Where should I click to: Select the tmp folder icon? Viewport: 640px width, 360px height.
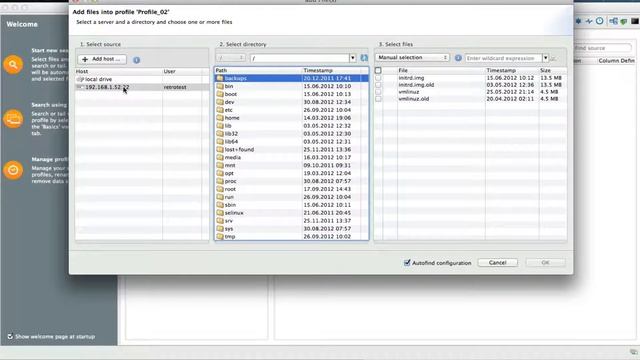pos(220,236)
